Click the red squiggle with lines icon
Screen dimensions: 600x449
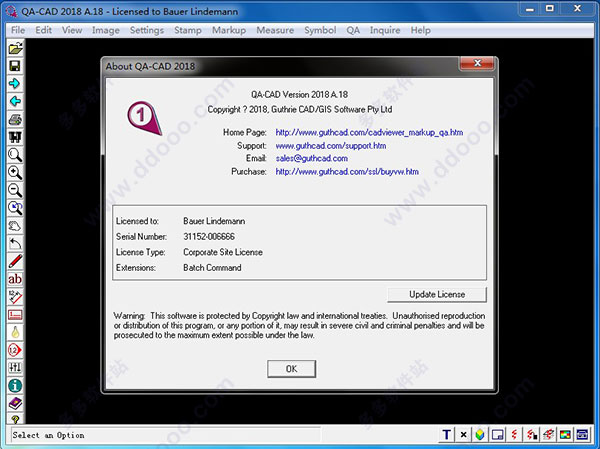point(548,434)
